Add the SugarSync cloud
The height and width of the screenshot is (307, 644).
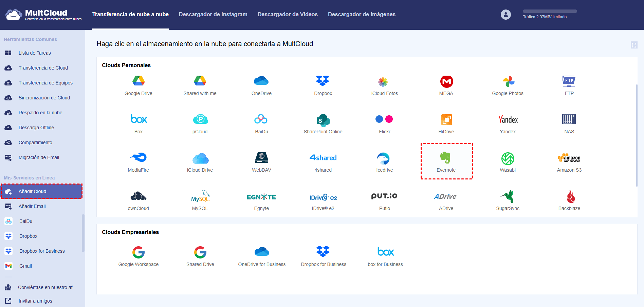pyautogui.click(x=508, y=196)
